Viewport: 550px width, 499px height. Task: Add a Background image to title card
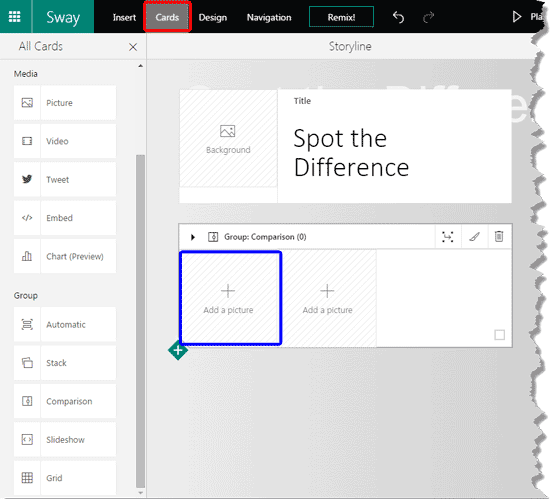[x=228, y=139]
